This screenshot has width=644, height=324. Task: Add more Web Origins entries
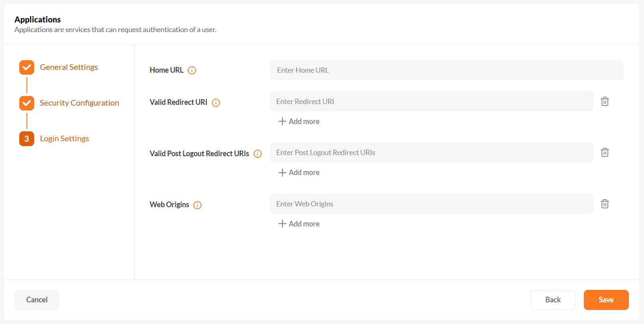click(x=299, y=224)
